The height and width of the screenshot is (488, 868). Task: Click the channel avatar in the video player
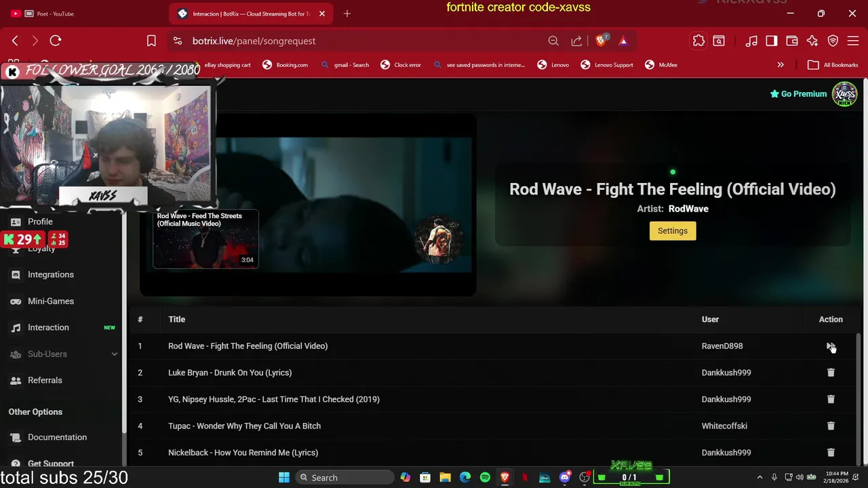(439, 239)
